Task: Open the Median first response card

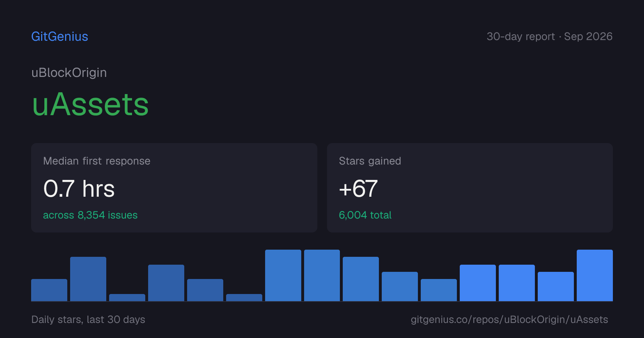Action: coord(174,188)
